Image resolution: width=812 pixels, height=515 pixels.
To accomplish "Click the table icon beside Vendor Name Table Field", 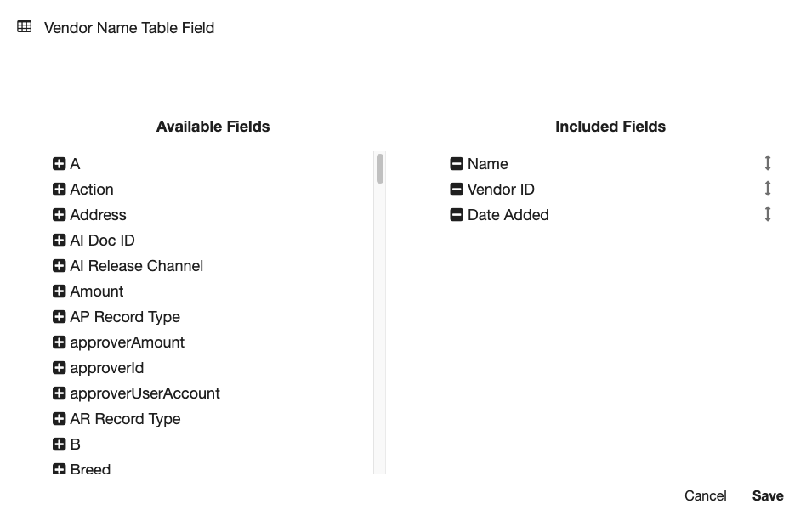I will (23, 27).
